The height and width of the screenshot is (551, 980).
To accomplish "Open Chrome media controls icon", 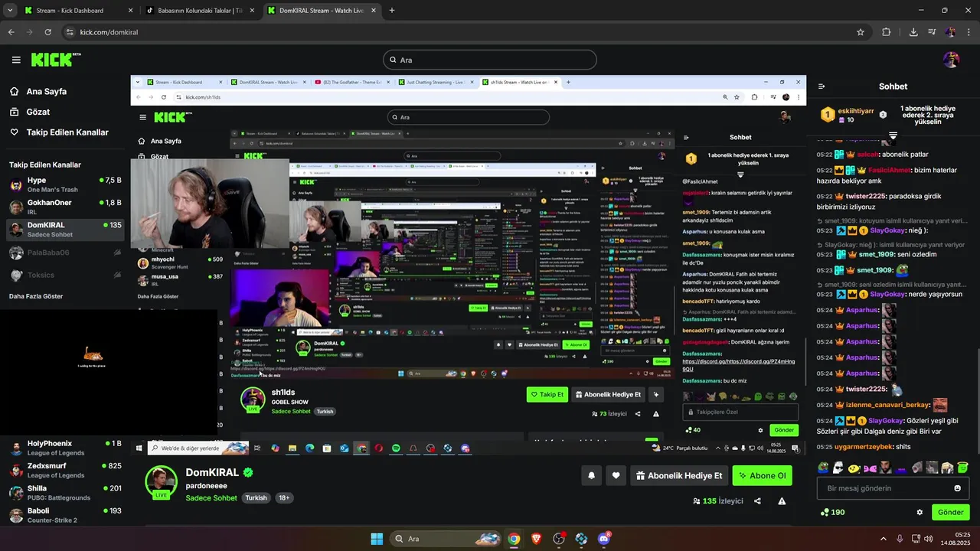I will tap(932, 32).
